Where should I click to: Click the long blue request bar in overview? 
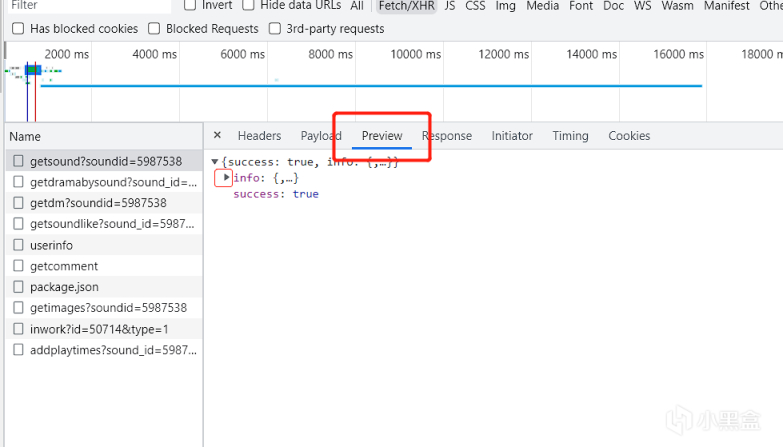[371, 86]
